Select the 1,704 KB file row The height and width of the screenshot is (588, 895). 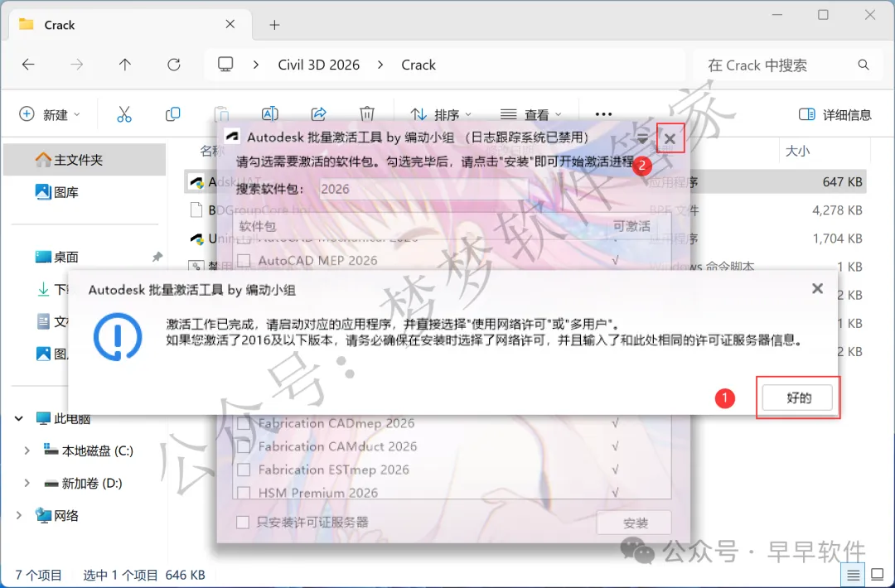tap(525, 239)
